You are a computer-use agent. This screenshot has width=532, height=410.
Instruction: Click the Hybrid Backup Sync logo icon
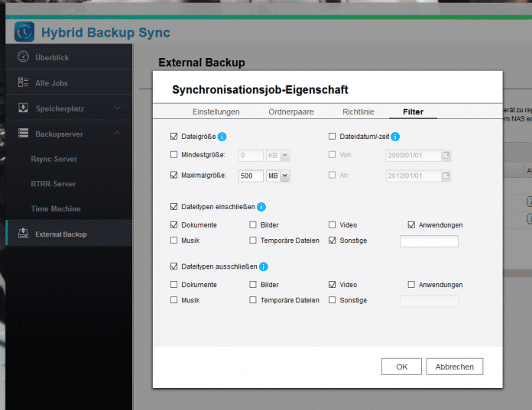[25, 32]
